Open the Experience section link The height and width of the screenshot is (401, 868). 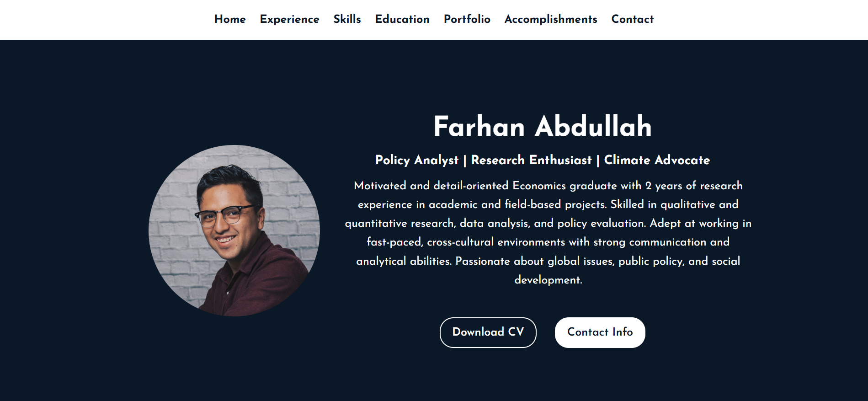pyautogui.click(x=289, y=19)
